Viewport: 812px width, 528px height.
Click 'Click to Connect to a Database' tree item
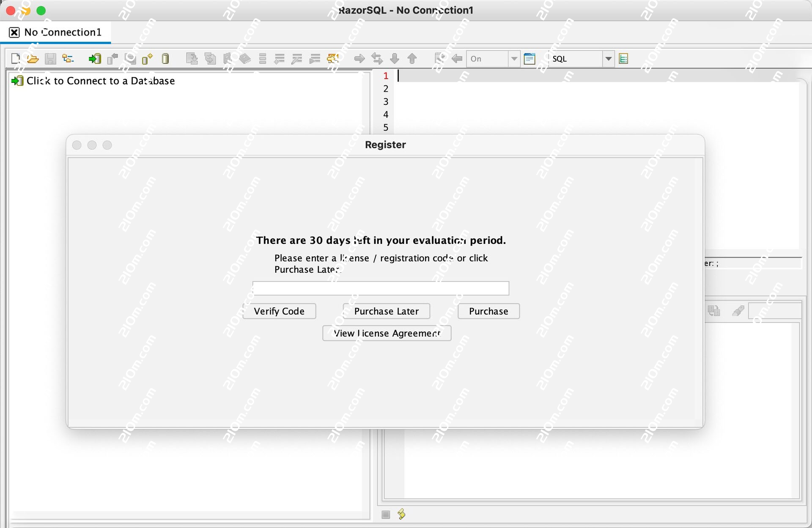pos(100,81)
